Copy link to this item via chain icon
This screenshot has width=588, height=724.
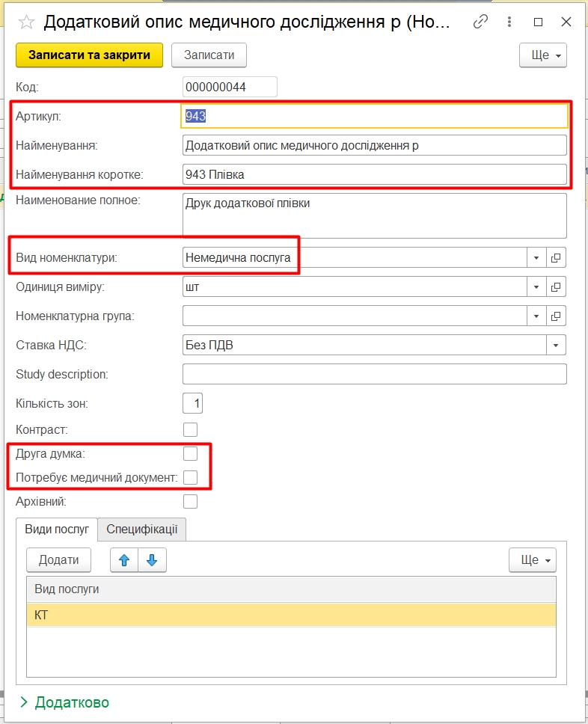pos(480,22)
